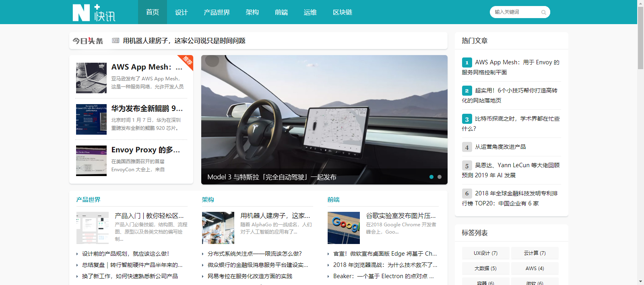This screenshot has height=285, width=644.
Task: Select the AWS (4) tag
Action: 535,269
